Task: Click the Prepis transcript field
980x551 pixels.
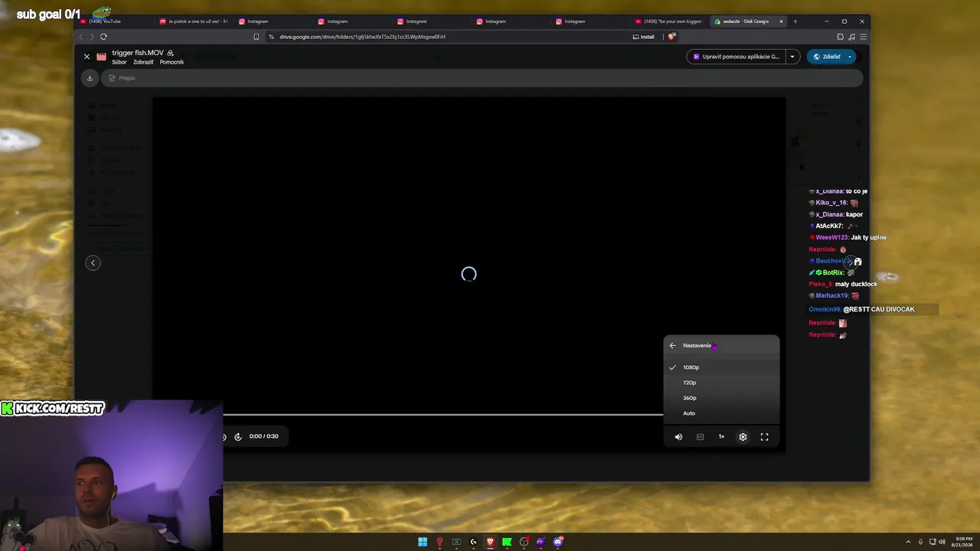Action: [482, 78]
